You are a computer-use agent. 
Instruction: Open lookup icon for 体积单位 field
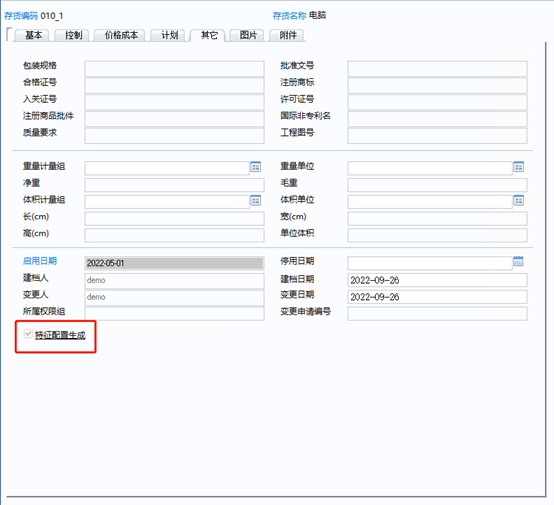click(x=518, y=200)
